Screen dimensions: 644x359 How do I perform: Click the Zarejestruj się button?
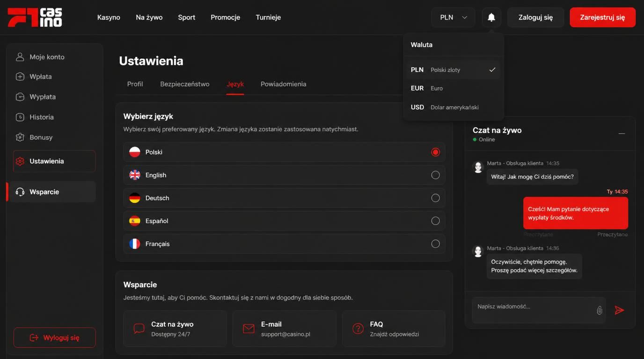coord(602,17)
